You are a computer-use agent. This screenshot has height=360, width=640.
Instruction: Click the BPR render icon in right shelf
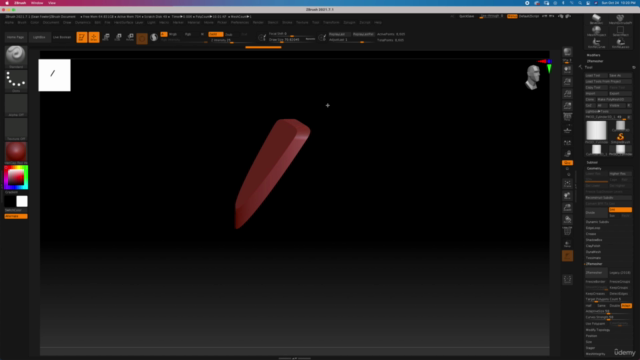pyautogui.click(x=567, y=52)
